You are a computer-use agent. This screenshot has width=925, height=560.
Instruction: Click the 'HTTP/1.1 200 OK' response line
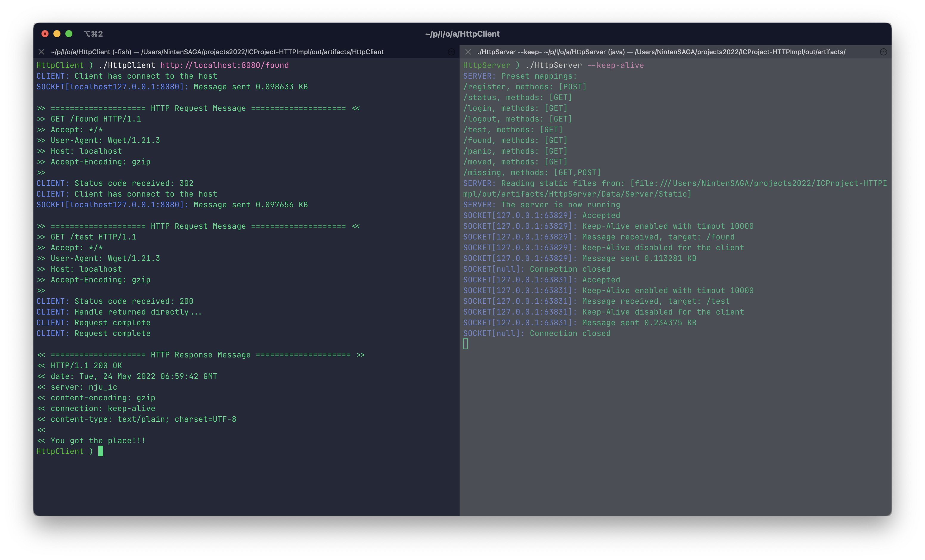86,365
